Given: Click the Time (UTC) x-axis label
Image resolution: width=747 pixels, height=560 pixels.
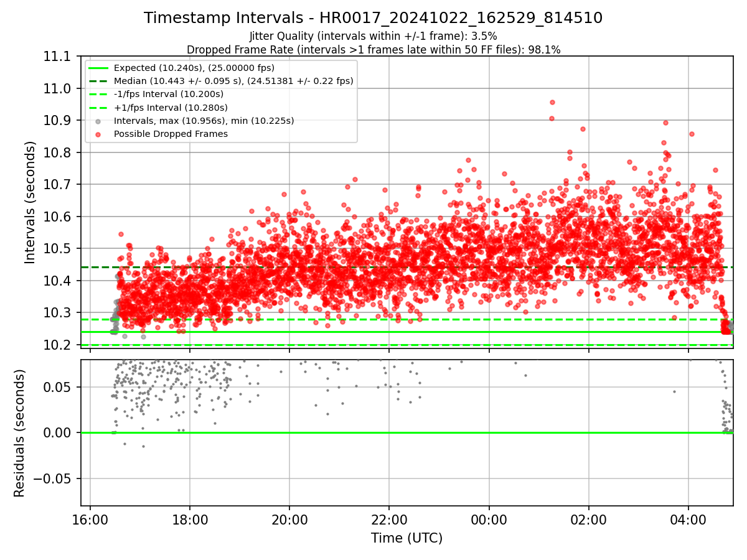Looking at the screenshot, I should (x=406, y=538).
